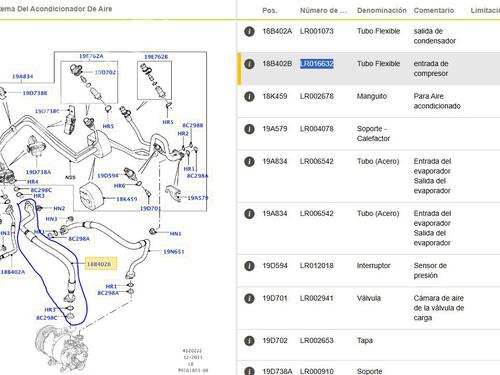Click 19E762B label in diagram
This screenshot has width=500, height=375.
point(156,57)
